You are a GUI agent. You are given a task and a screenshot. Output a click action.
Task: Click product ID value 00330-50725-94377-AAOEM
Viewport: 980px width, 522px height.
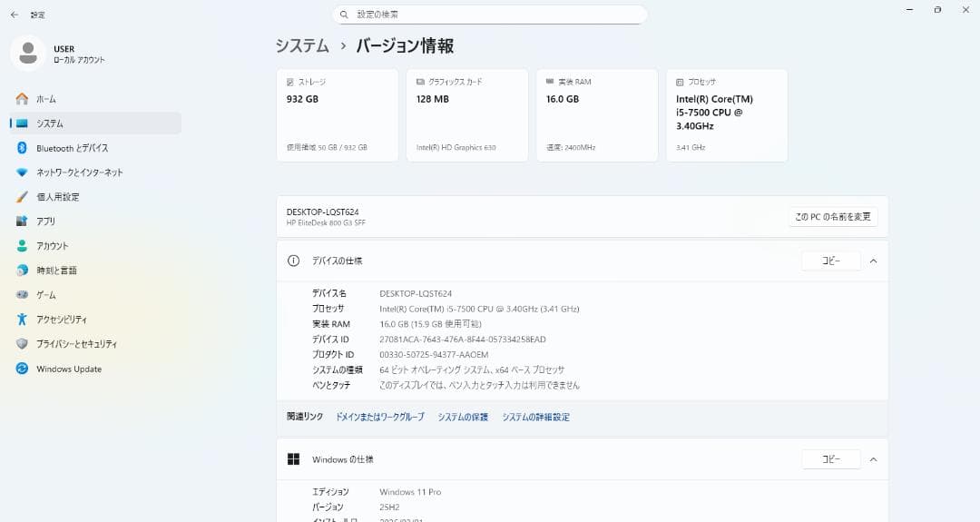point(434,354)
